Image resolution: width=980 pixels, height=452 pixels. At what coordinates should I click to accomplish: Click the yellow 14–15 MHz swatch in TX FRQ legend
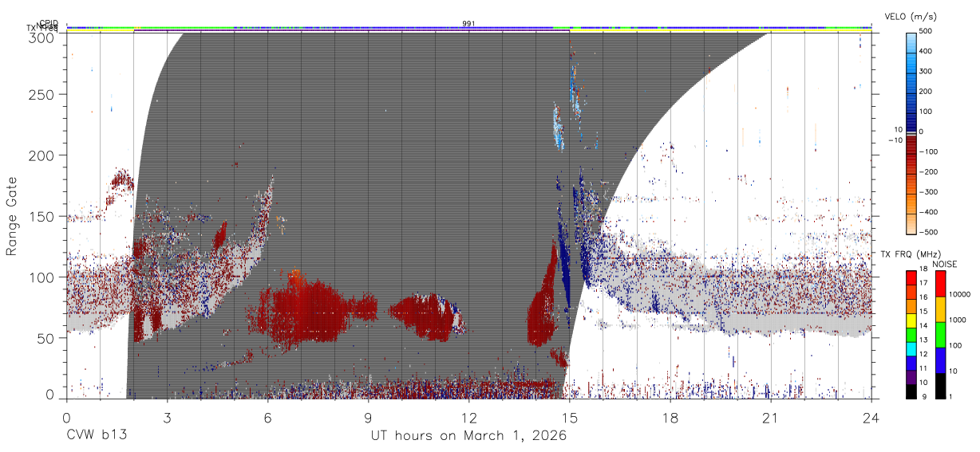(911, 320)
